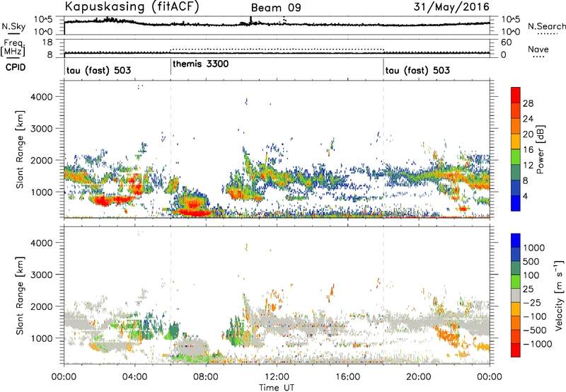Screen dimensions: 566x392
Task: Click the first 'tau (fast) 503' label
Action: 98,70
